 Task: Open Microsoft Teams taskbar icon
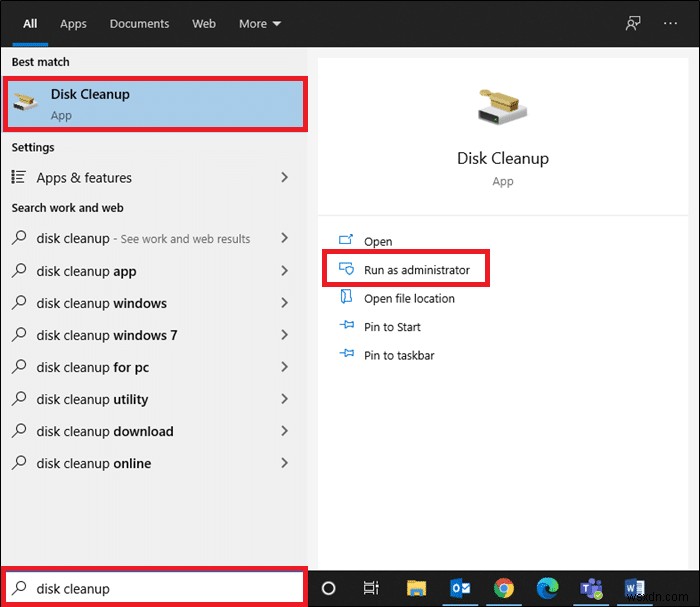[x=591, y=588]
